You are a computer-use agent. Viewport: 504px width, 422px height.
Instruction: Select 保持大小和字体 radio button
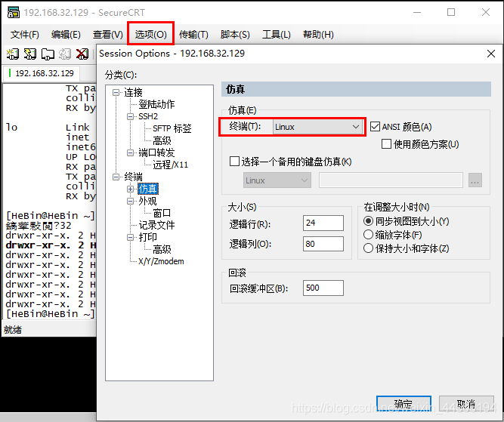368,248
